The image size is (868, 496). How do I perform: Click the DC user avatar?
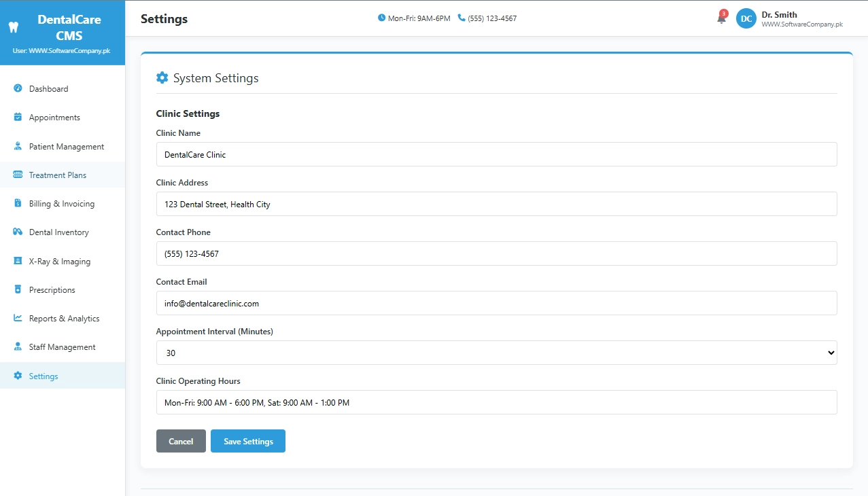746,18
